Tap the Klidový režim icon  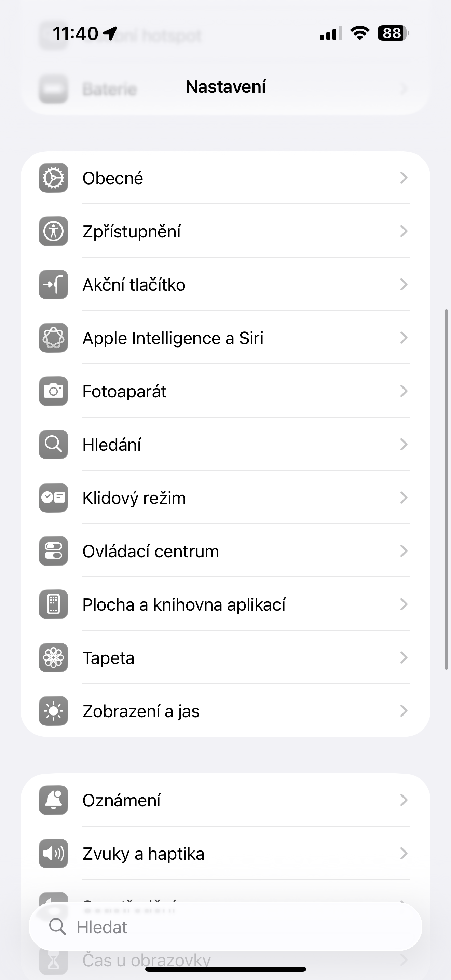point(54,498)
